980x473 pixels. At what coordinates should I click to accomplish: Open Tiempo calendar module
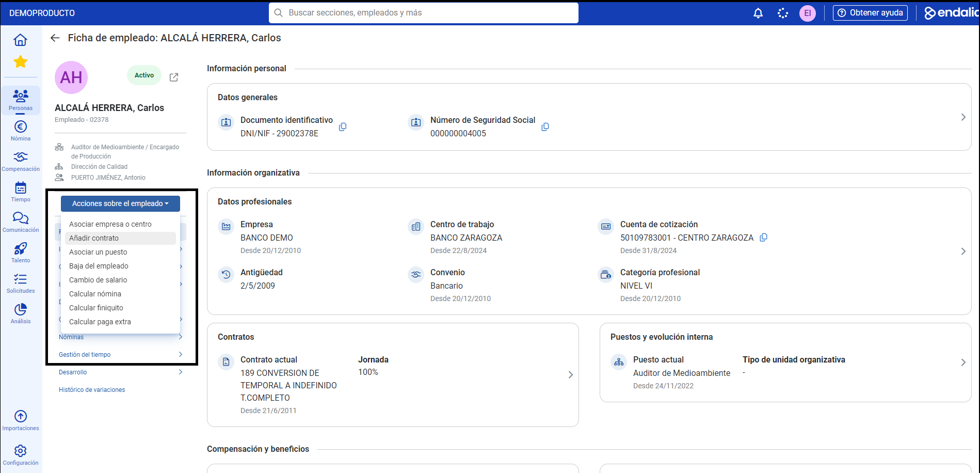coord(21,192)
